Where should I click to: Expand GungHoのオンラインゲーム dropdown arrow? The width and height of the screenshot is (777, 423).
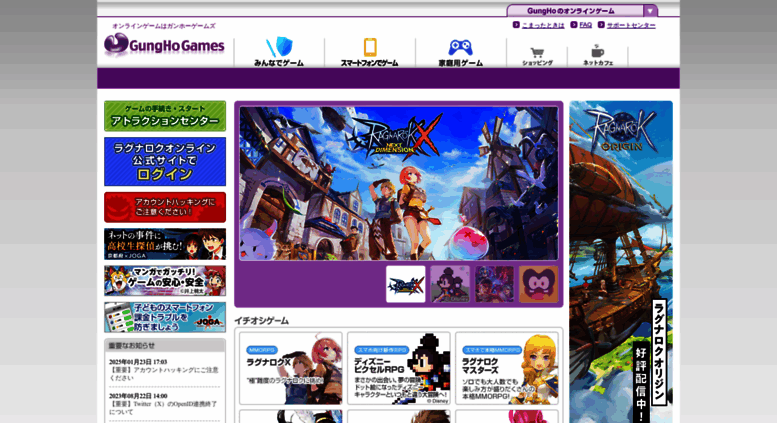tap(650, 10)
